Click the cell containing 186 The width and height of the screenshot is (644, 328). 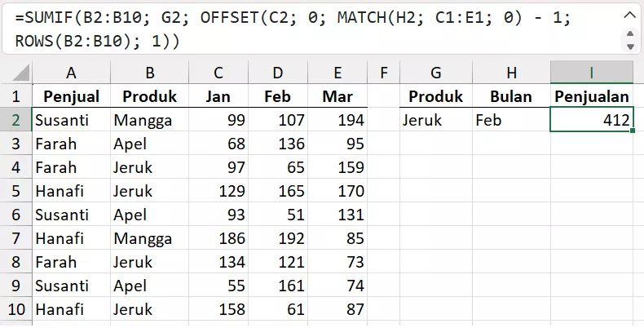pos(218,239)
